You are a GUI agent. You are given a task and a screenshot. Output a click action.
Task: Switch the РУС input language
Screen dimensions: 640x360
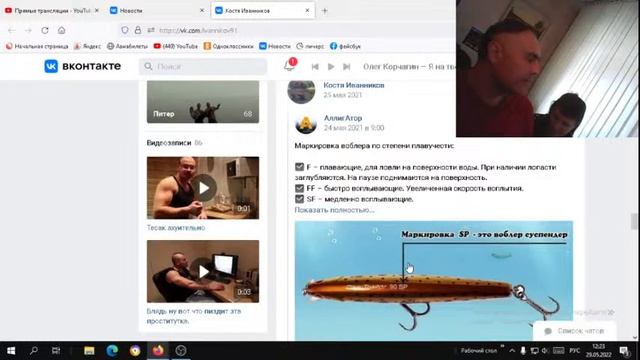pos(575,351)
